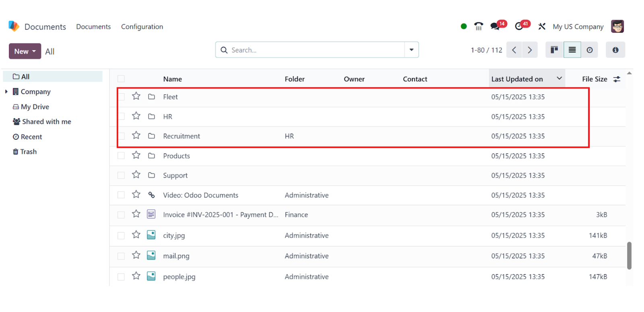Viewport: 644px width, 312px height.
Task: Select the Products row checkbox
Action: [x=121, y=156]
